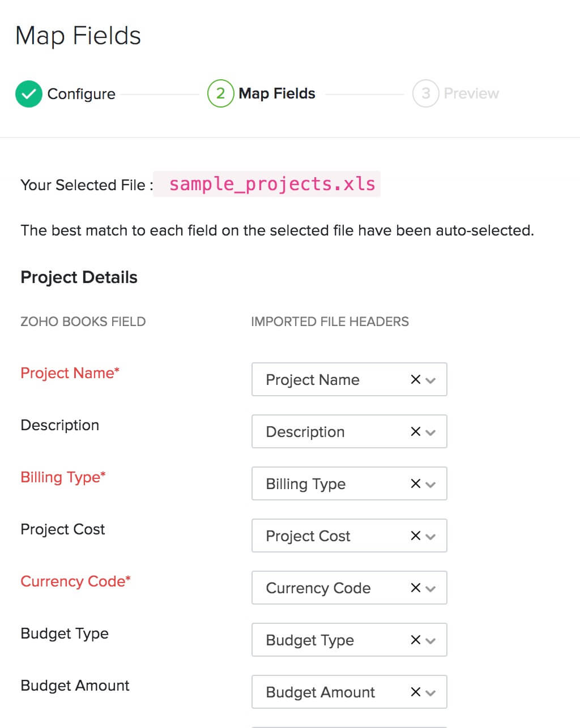
Task: Go back to the Configure step
Action: [x=81, y=93]
